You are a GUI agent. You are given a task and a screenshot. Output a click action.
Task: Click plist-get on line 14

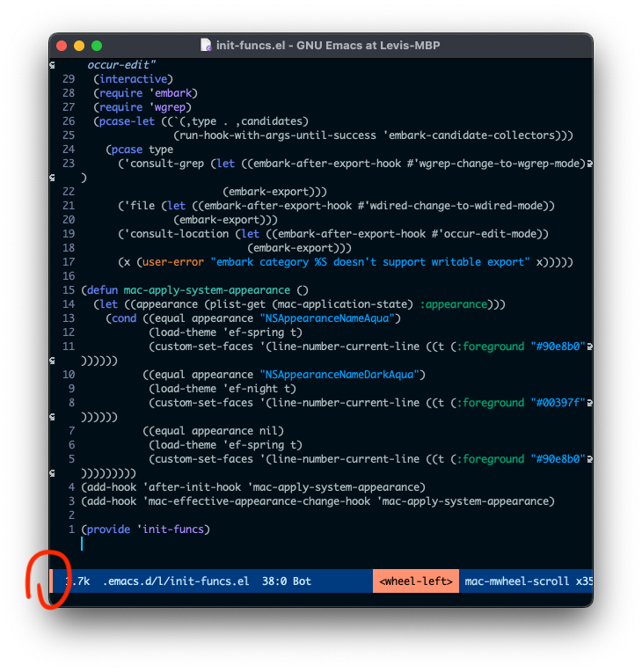point(237,304)
